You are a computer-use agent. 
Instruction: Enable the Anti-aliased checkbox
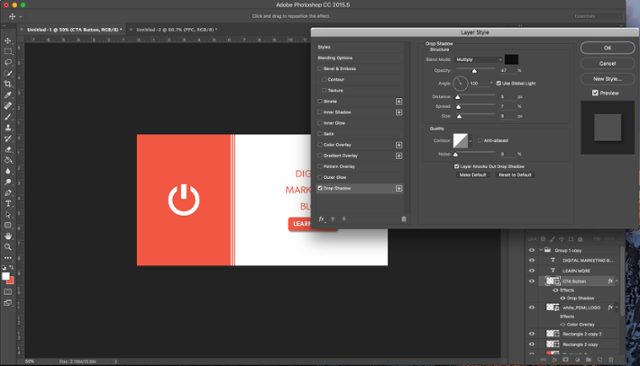(480, 140)
